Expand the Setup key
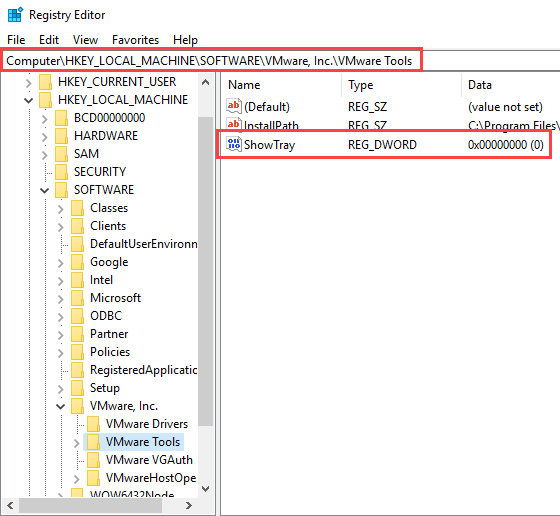The width and height of the screenshot is (560, 516). (61, 389)
